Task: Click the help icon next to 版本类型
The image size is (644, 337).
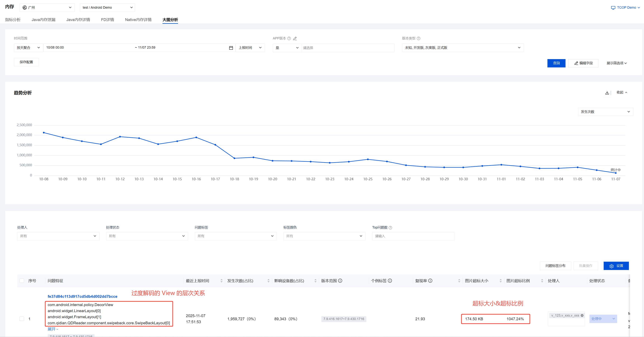Action: coord(418,38)
